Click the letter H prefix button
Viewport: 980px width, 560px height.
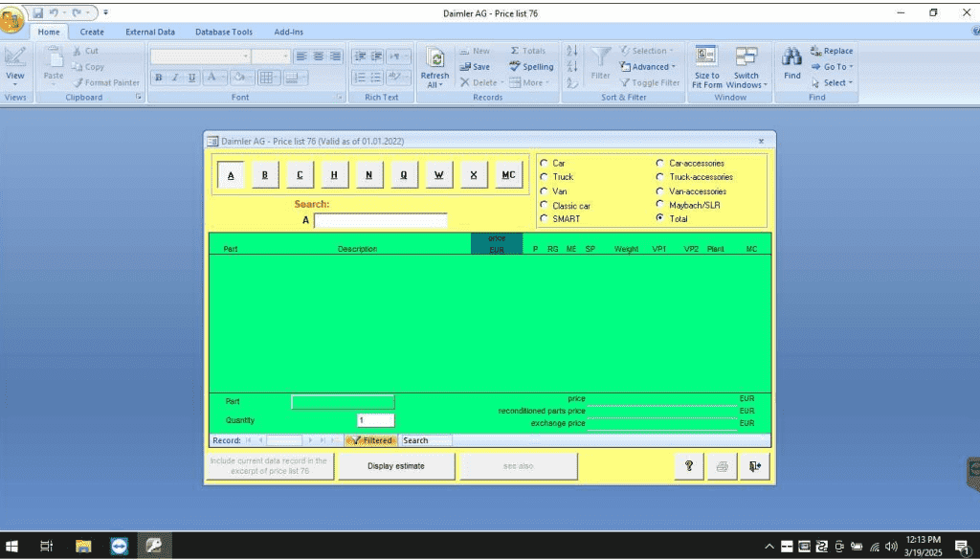tap(334, 175)
